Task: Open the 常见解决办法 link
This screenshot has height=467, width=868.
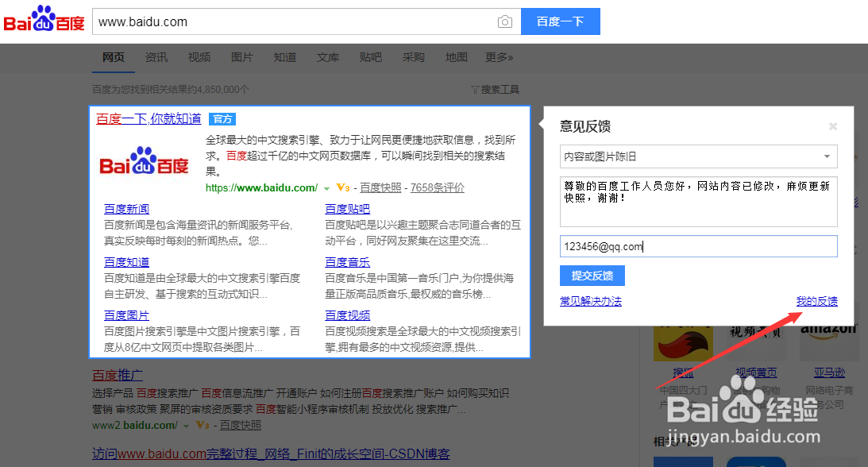Action: click(591, 301)
